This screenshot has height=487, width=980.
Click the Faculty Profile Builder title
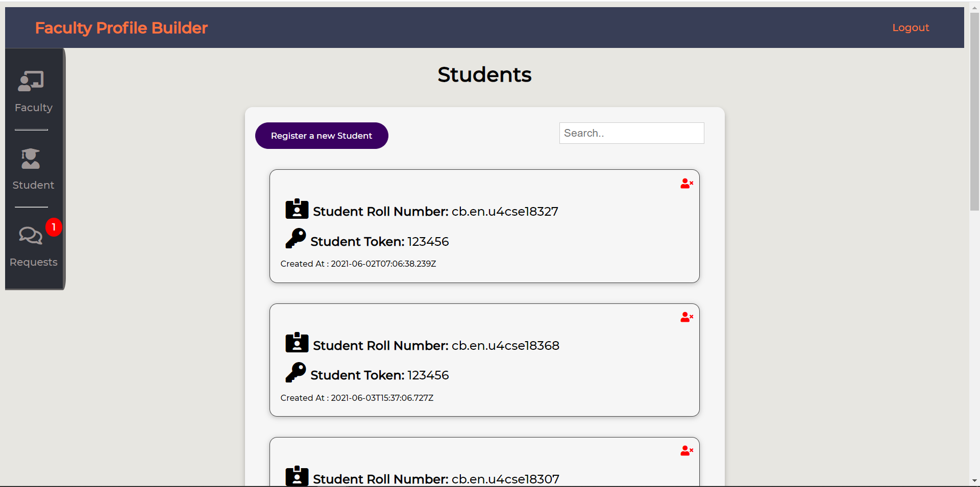point(121,28)
